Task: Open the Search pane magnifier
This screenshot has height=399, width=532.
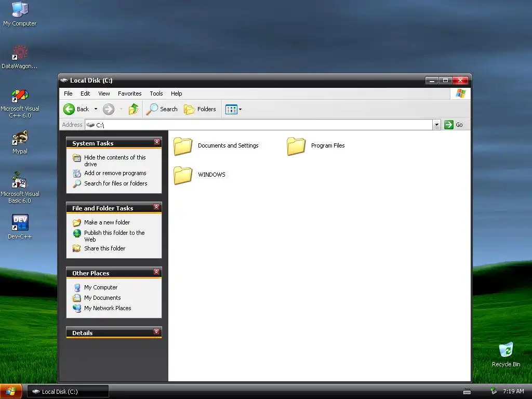Action: point(152,109)
